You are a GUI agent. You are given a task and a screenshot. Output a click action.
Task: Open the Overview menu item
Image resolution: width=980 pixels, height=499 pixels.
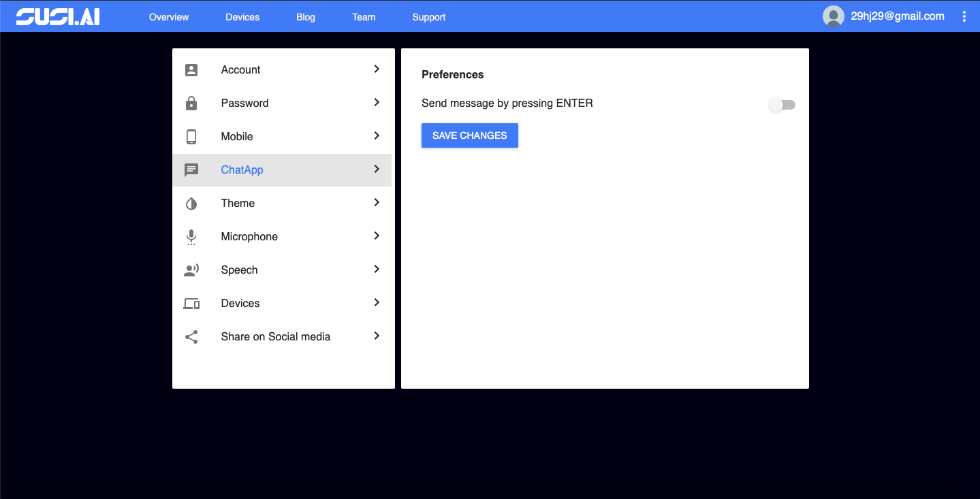[x=168, y=16]
